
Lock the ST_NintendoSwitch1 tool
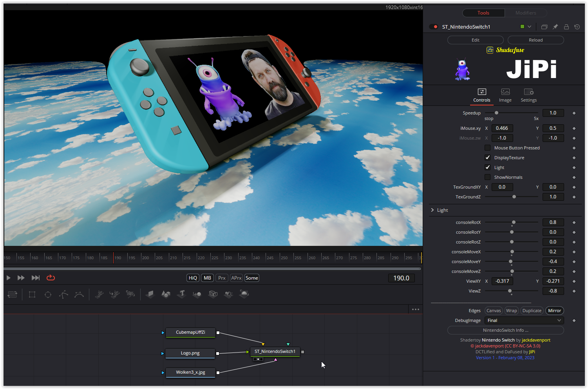point(566,27)
